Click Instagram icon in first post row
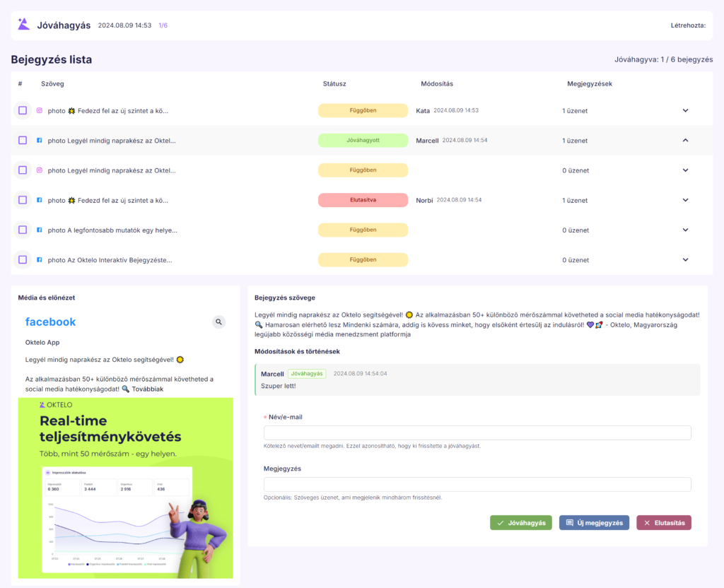Image resolution: width=724 pixels, height=588 pixels. tap(40, 111)
